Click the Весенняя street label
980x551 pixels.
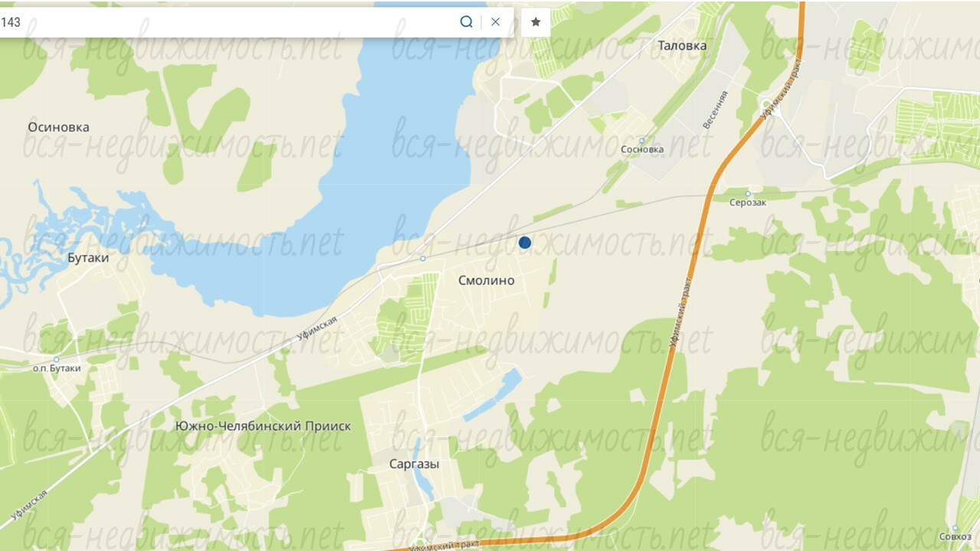715,109
